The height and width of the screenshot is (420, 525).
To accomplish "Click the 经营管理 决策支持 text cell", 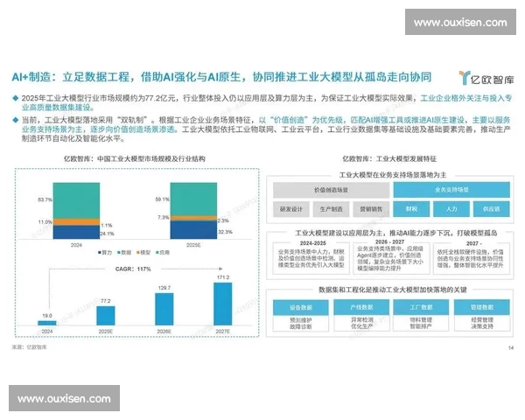I will point(482,323).
